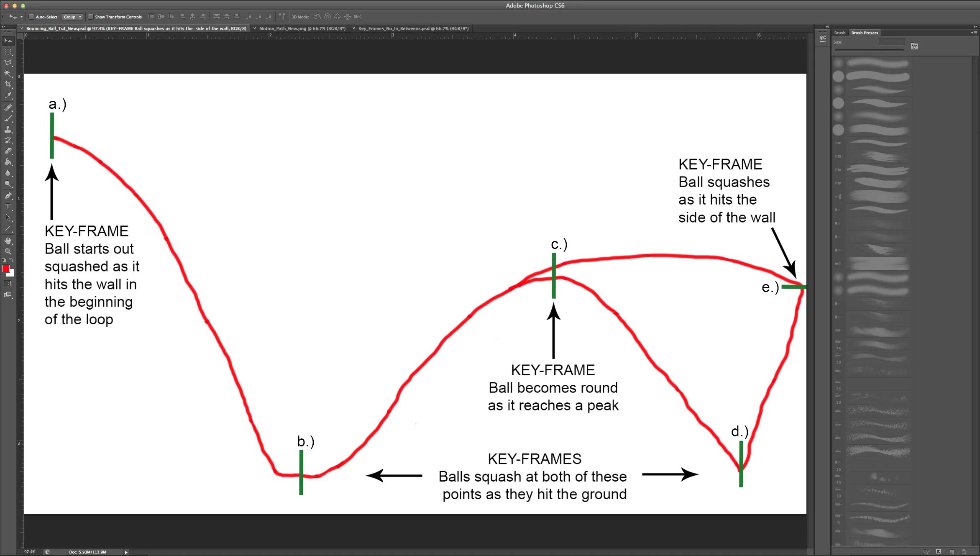This screenshot has height=556, width=980.
Task: Switch to the Brush panel tab
Action: [839, 33]
